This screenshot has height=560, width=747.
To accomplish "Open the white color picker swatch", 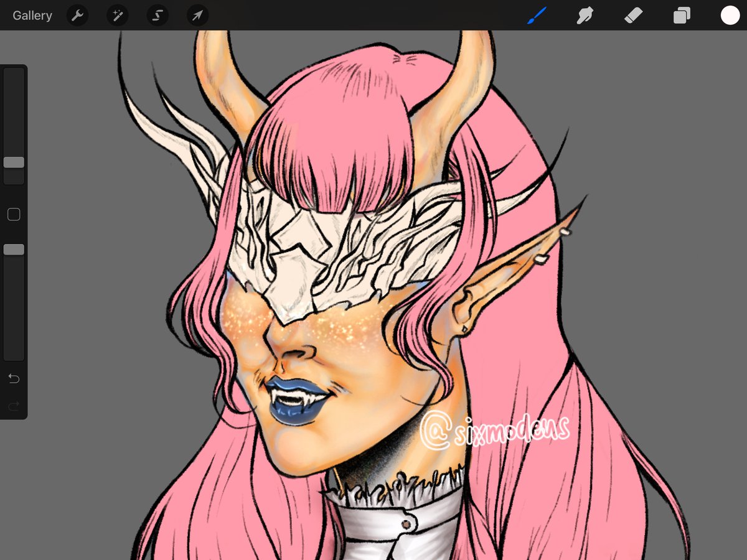I will point(730,16).
